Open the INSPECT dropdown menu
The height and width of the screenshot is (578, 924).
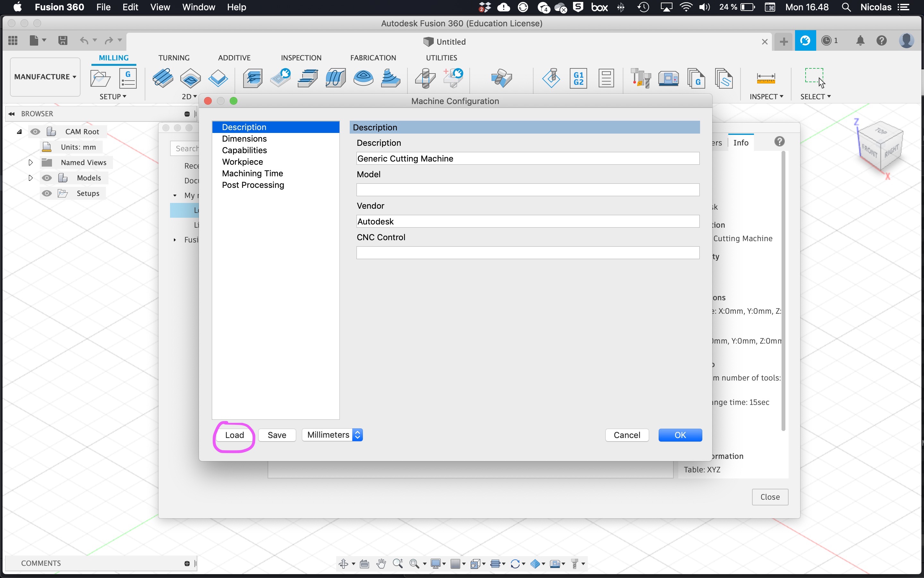[766, 97]
